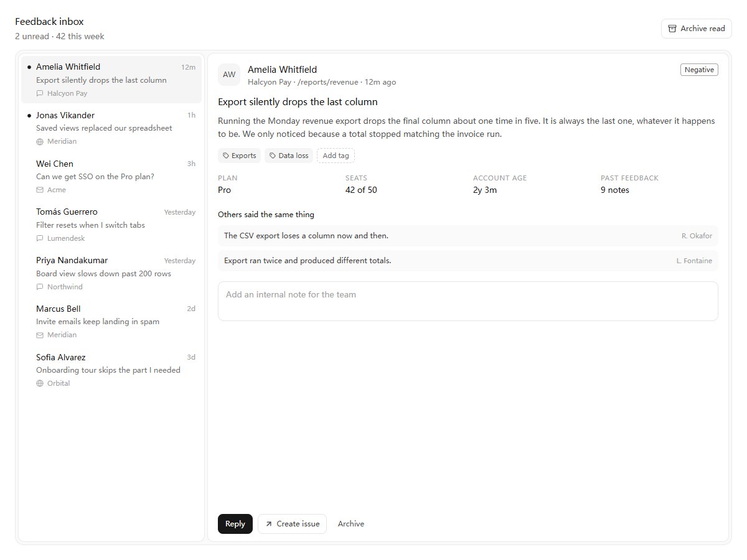The width and height of the screenshot is (747, 560).
Task: Click the chat icon beside Halcyon Pay in list
Action: (40, 93)
